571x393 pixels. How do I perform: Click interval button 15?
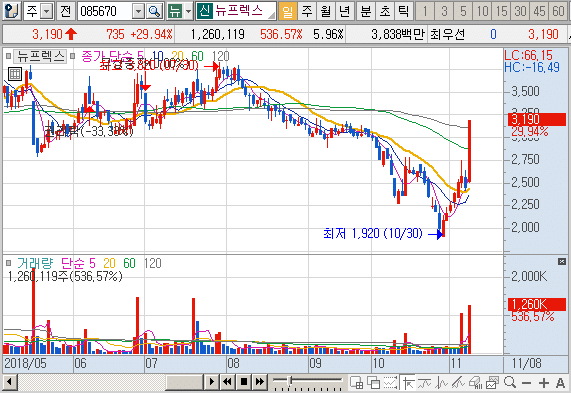click(501, 11)
